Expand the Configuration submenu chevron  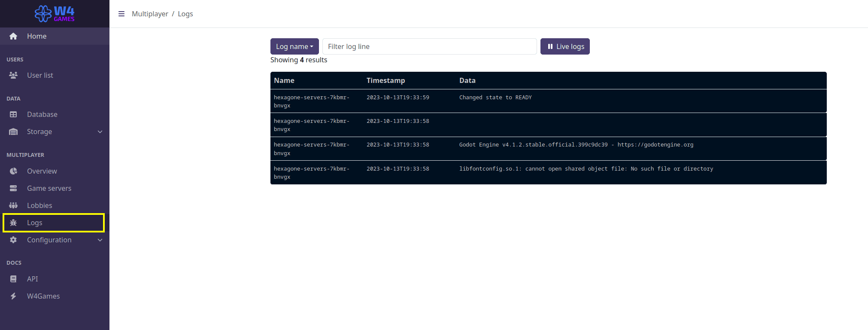tap(100, 240)
